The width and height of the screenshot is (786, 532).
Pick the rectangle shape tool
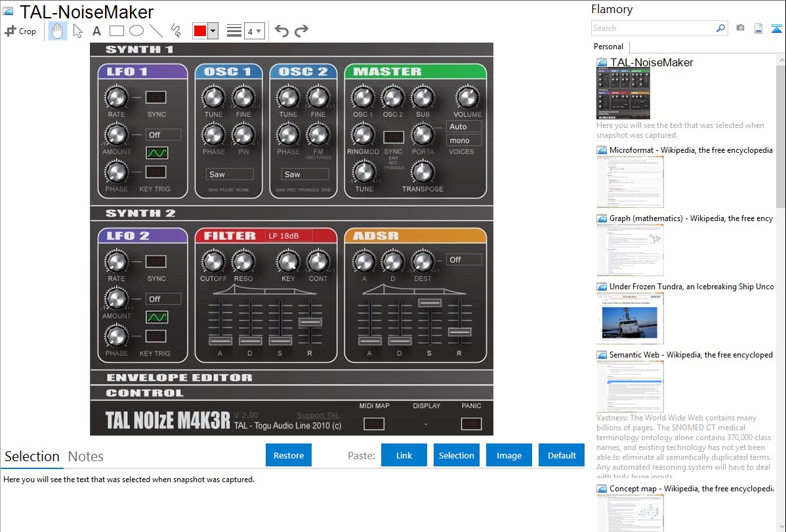pyautogui.click(x=117, y=31)
